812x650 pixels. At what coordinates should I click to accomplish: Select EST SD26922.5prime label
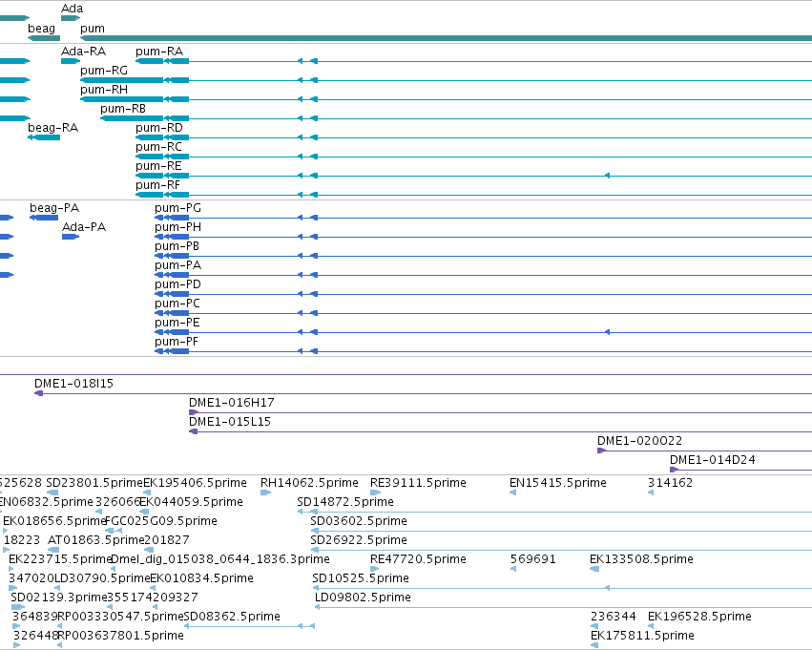pyautogui.click(x=359, y=540)
